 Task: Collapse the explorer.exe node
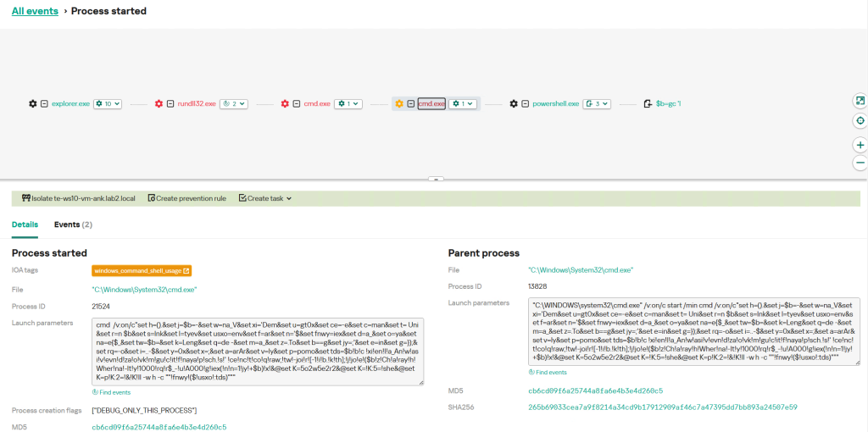click(44, 103)
